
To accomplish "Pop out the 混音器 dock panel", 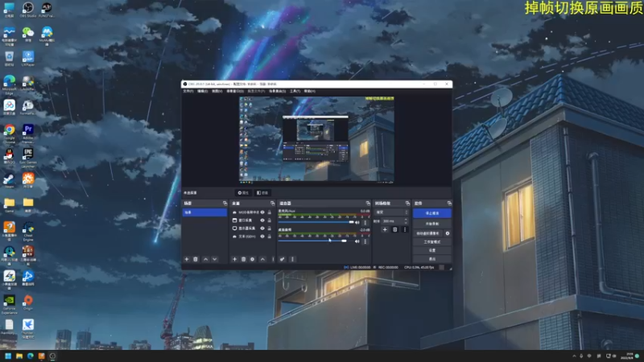I will point(368,204).
